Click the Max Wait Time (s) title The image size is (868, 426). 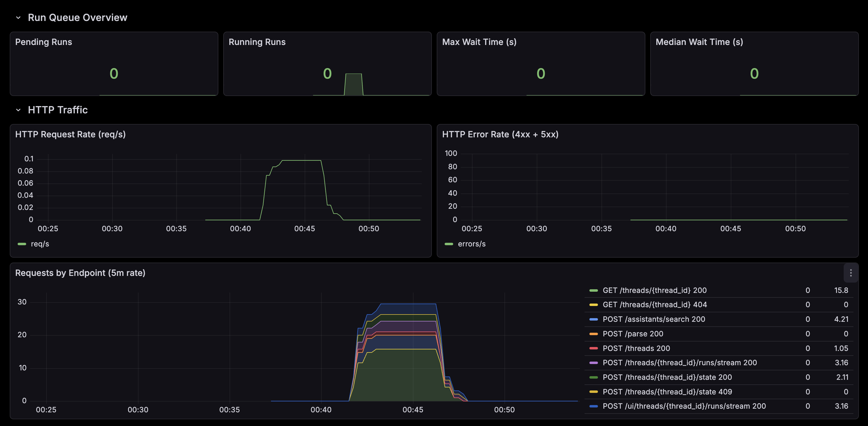coord(479,42)
